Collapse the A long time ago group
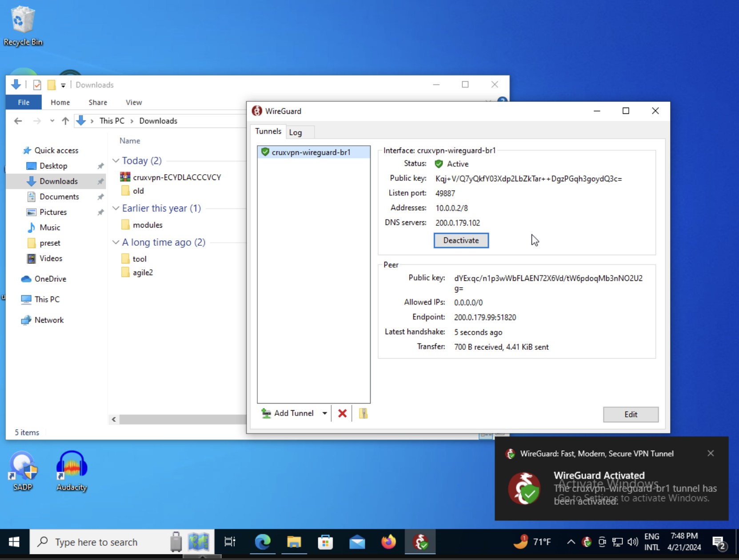 [x=116, y=242]
